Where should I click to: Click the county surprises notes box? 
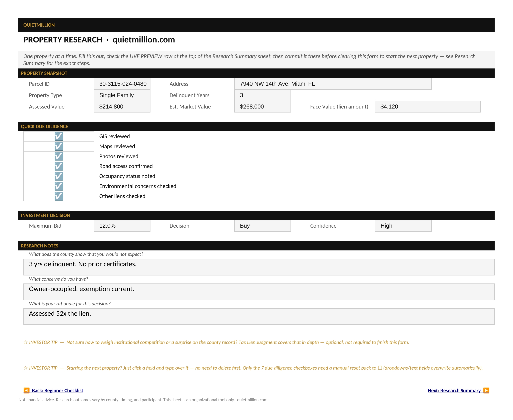coord(259,267)
